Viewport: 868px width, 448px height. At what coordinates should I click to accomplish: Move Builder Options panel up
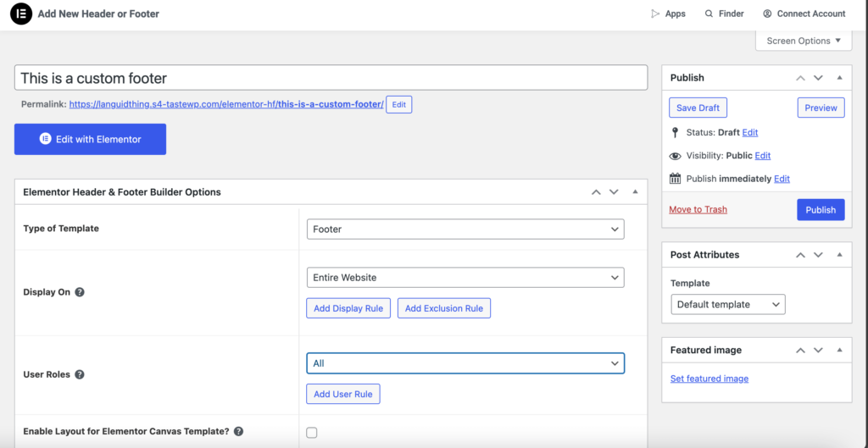click(x=596, y=192)
